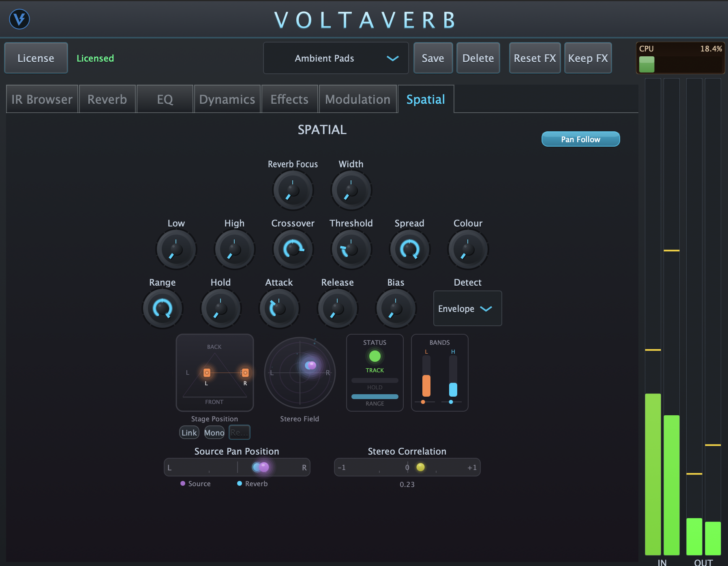
Task: Click the Source Pan Position slider
Action: (x=237, y=467)
